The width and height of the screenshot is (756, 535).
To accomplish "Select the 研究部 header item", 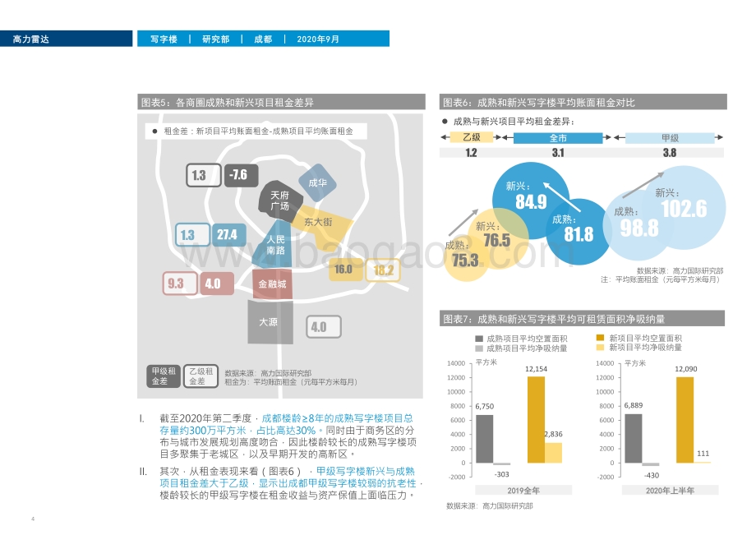I will pyautogui.click(x=215, y=39).
